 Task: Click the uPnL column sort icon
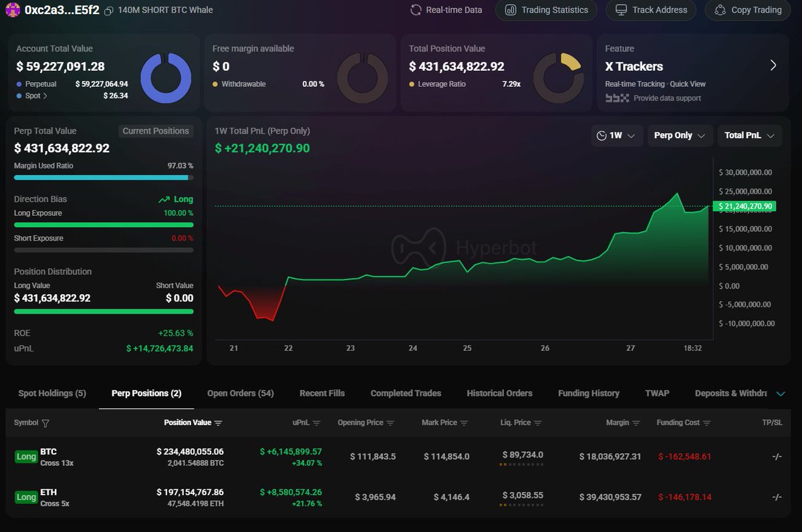click(x=316, y=422)
